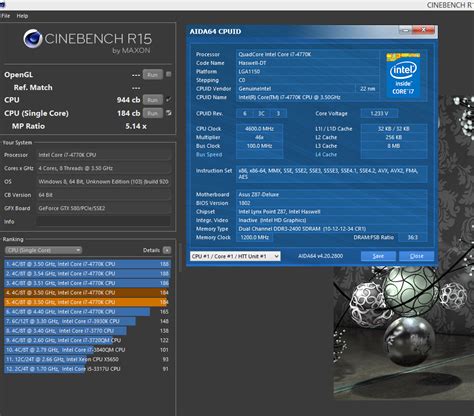Click the Motherboard Asus Z87-Deluxe field
The height and width of the screenshot is (416, 474).
332,194
